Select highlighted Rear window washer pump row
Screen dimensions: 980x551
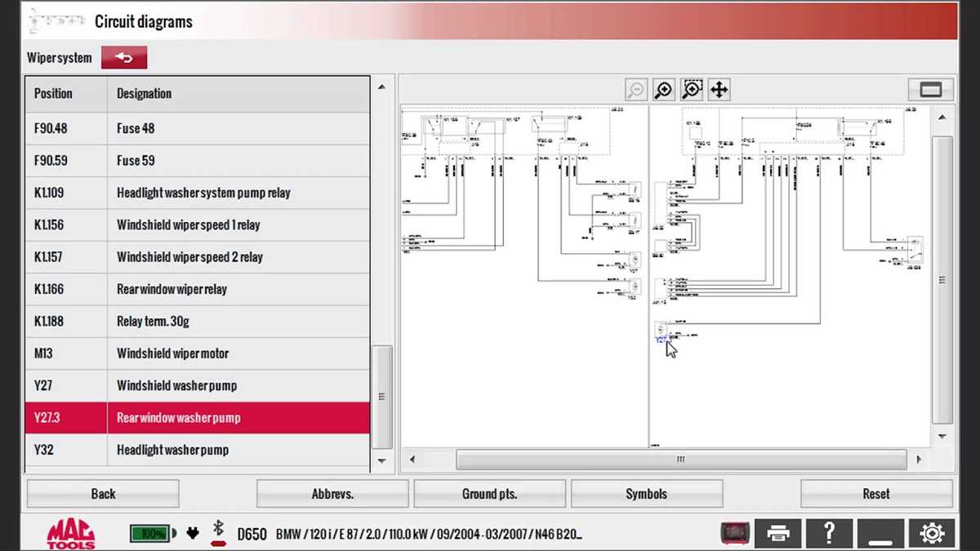[x=198, y=418]
